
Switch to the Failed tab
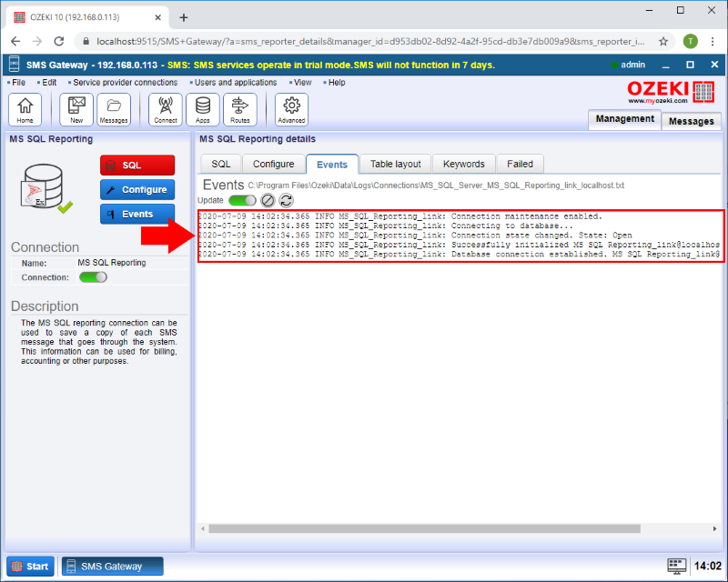point(520,164)
